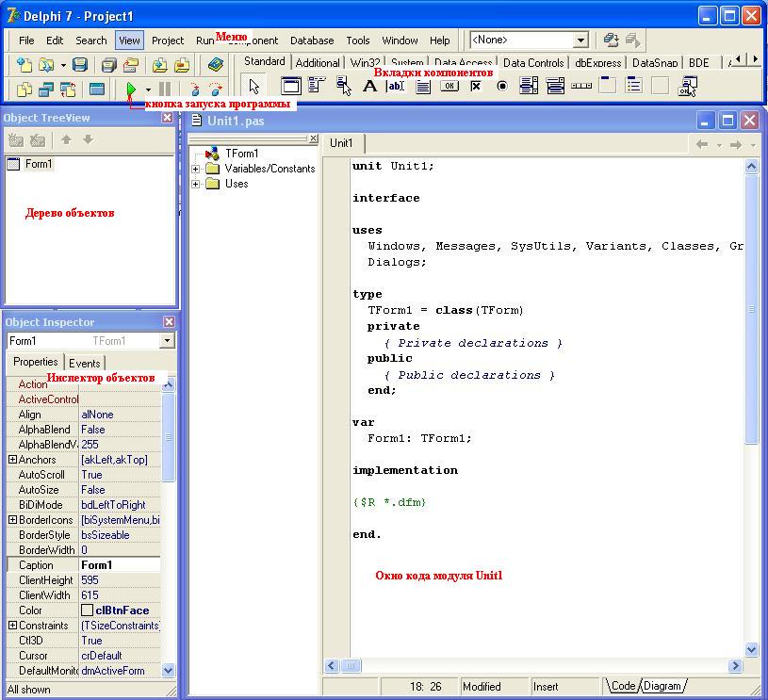Expand the Uses node

tap(195, 184)
